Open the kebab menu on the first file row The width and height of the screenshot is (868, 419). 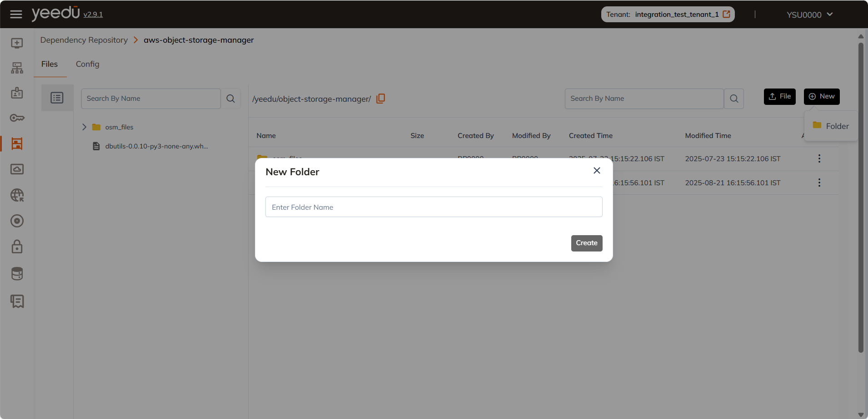click(819, 158)
